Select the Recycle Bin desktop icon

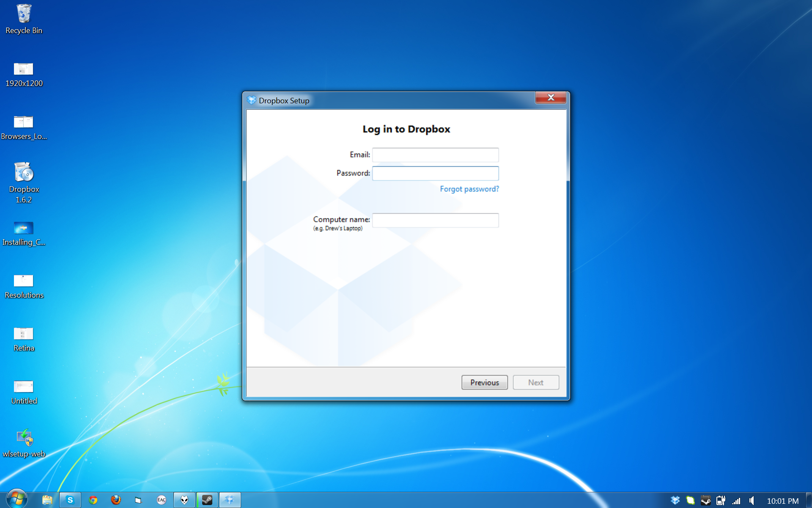click(x=24, y=19)
